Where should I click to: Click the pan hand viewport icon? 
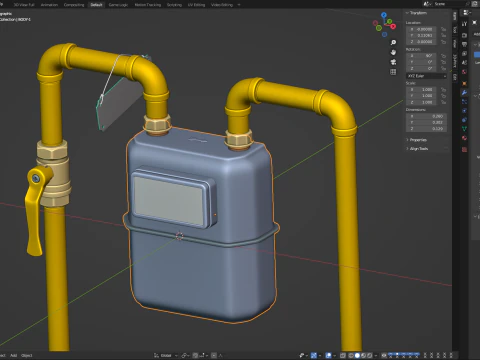click(x=393, y=52)
